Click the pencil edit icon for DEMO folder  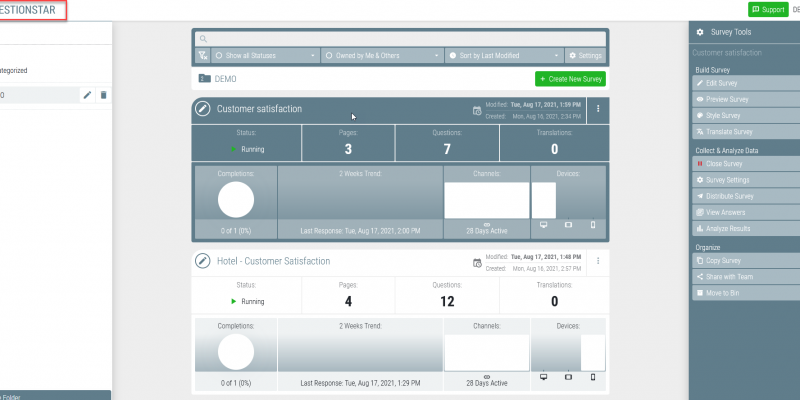(x=87, y=95)
